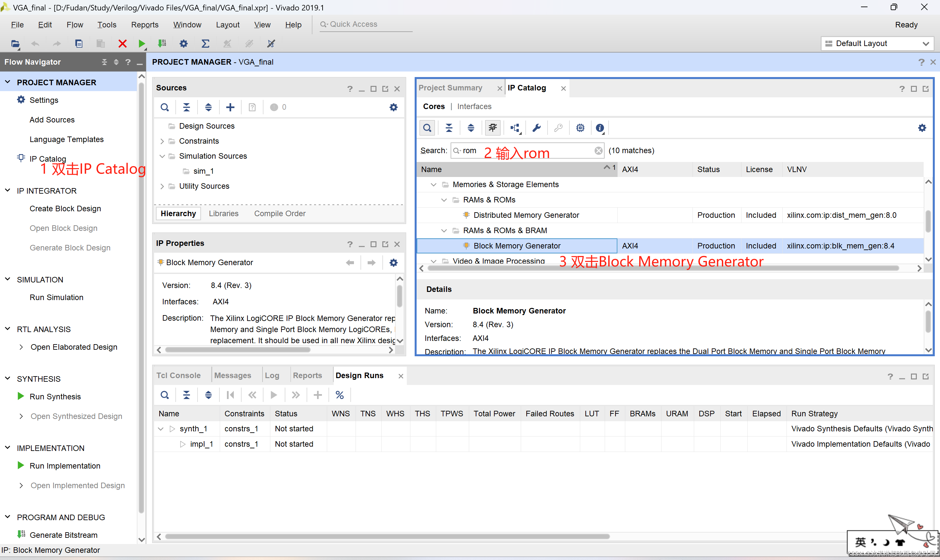Expand all in Sources panel toolbar
Image resolution: width=940 pixels, height=560 pixels.
click(x=208, y=107)
